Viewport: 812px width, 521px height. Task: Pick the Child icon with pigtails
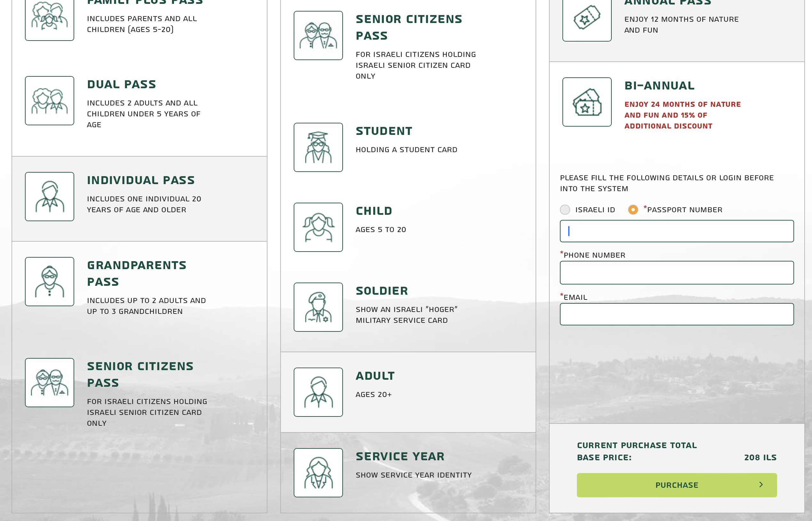[x=318, y=227]
